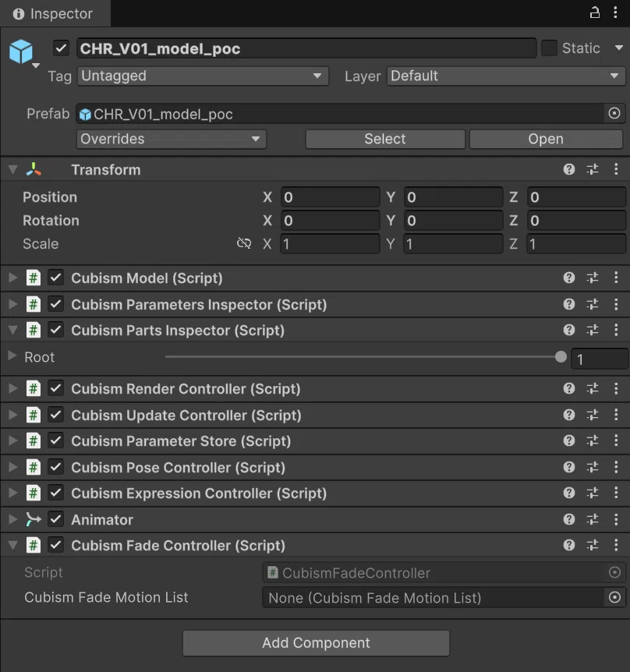
Task: Open Transform presets slider icon
Action: click(x=593, y=169)
